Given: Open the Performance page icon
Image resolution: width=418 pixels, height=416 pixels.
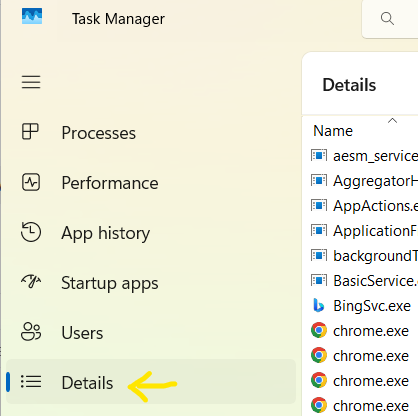Looking at the screenshot, I should coord(31,182).
